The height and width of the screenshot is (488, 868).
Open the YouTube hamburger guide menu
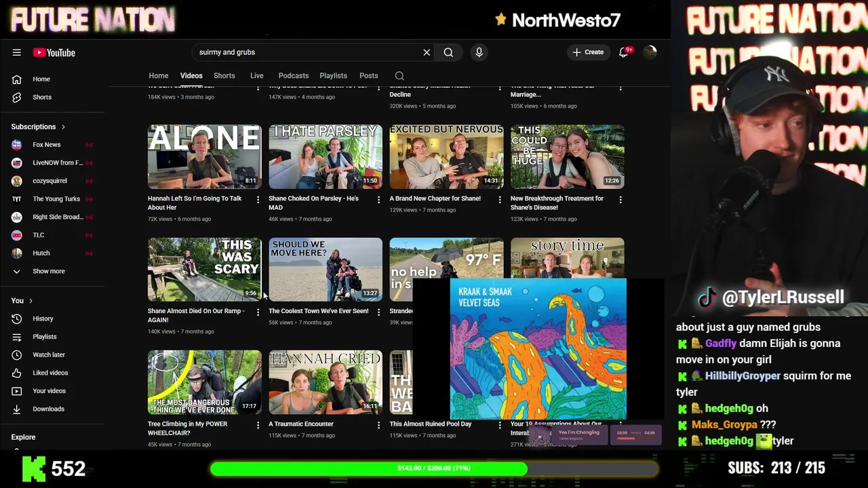[16, 52]
